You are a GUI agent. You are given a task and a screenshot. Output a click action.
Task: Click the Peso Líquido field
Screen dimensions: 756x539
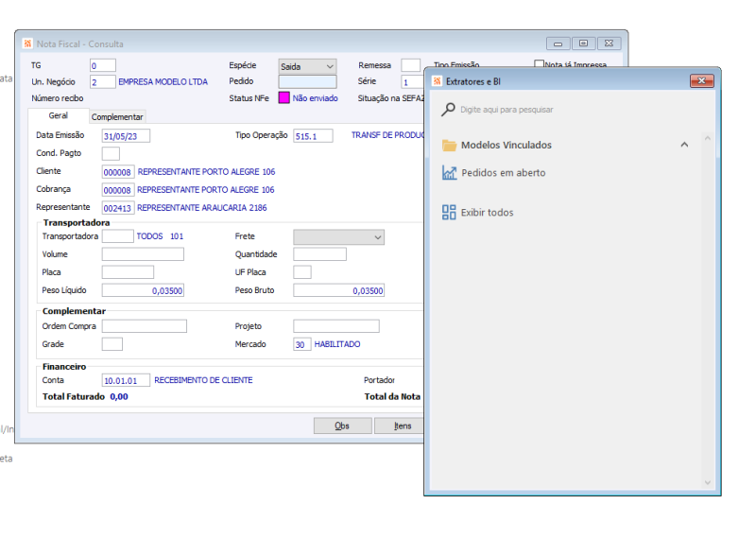coord(143,290)
